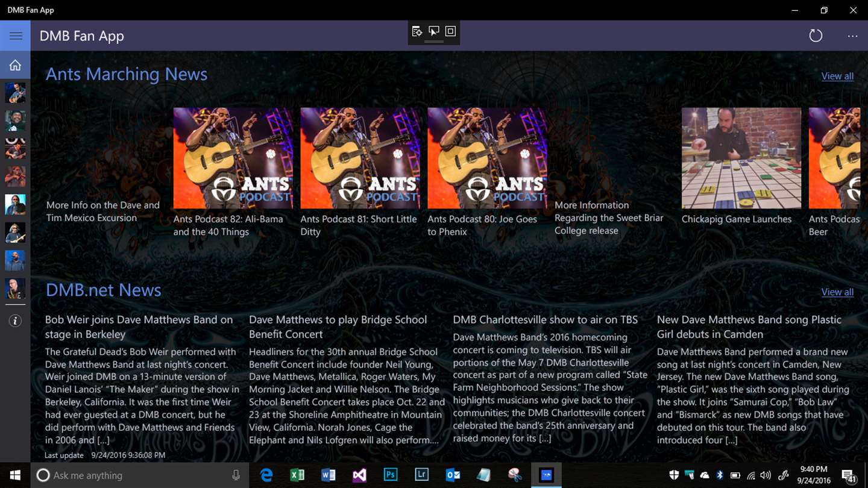
Task: Open the seventh band member avatar in sidebar
Action: pyautogui.click(x=15, y=260)
